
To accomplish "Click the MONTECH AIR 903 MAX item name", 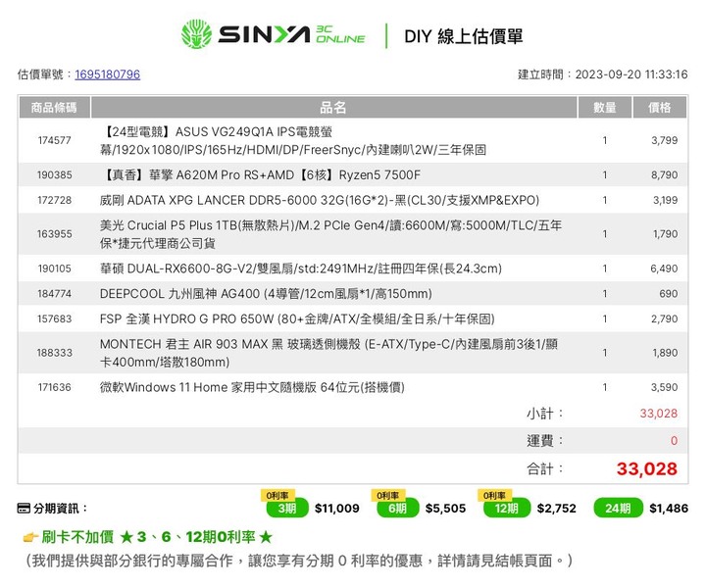I will [x=328, y=353].
